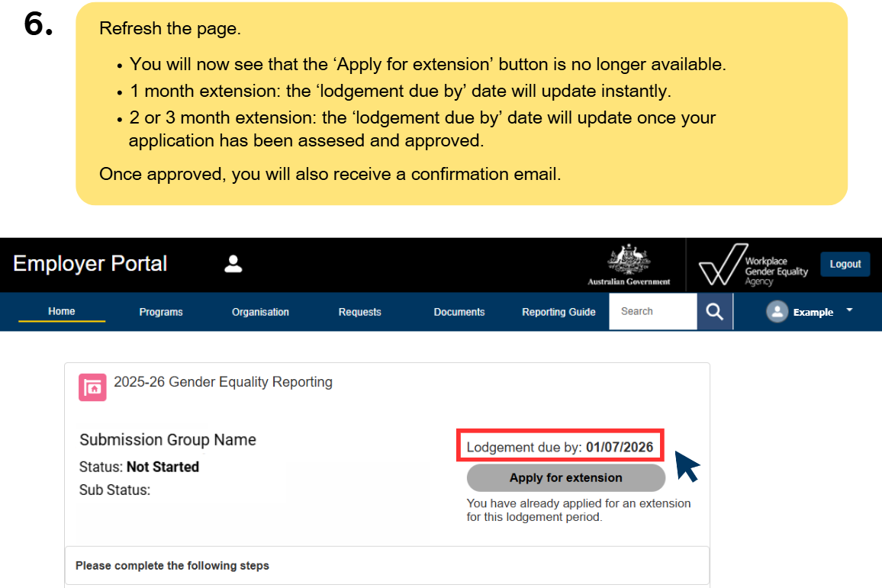Click the pink Gender Equality Reporting icon

tap(92, 387)
